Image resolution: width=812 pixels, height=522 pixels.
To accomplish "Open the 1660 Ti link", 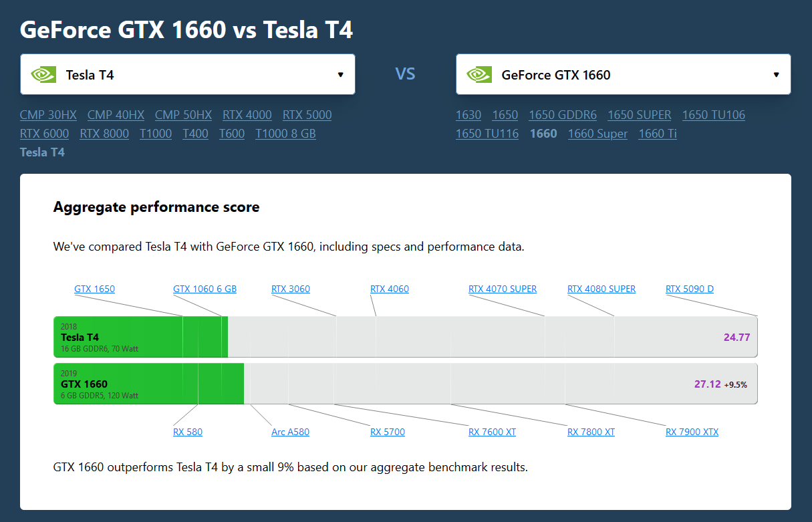I will pos(658,134).
